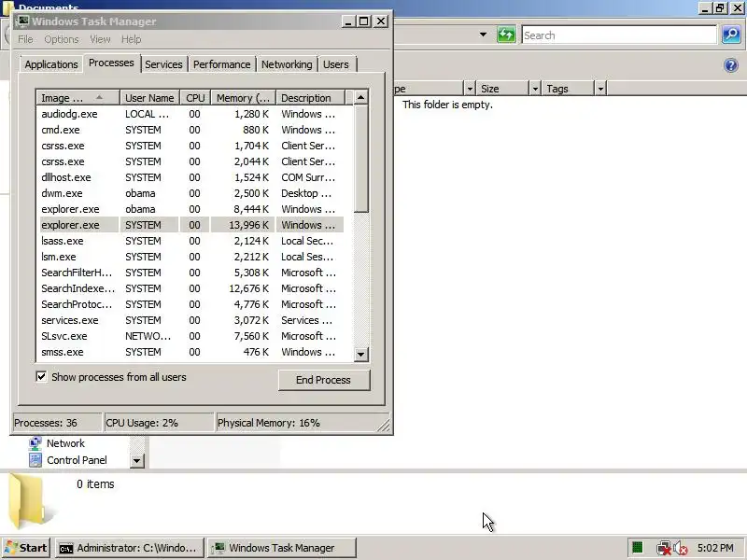Sort by the Memory column header
747x560 pixels.
pyautogui.click(x=244, y=98)
